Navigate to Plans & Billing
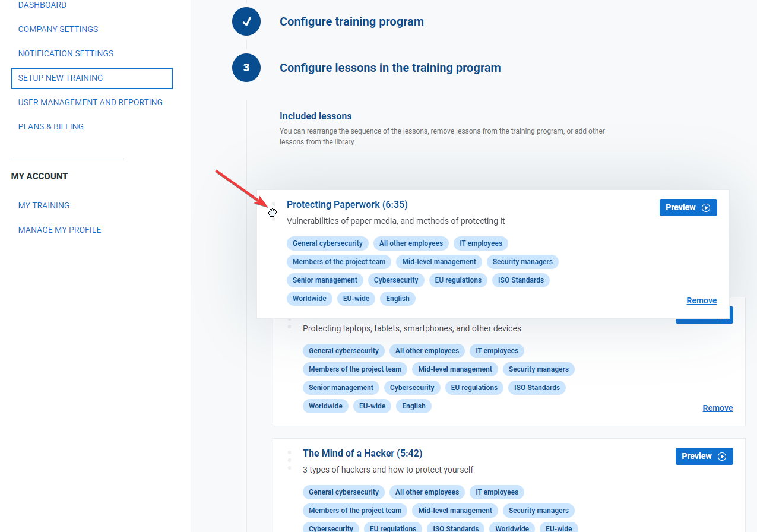 click(x=51, y=126)
